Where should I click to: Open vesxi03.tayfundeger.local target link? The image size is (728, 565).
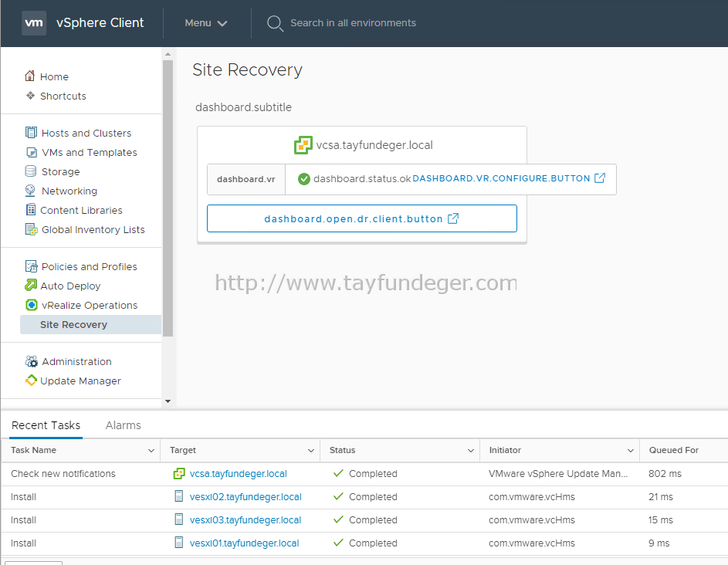pyautogui.click(x=245, y=520)
